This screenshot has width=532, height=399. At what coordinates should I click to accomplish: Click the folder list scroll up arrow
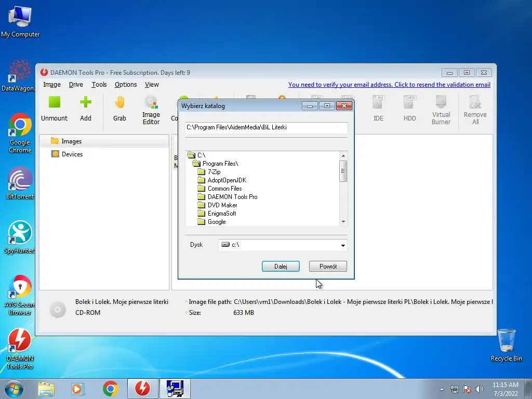[x=343, y=156]
